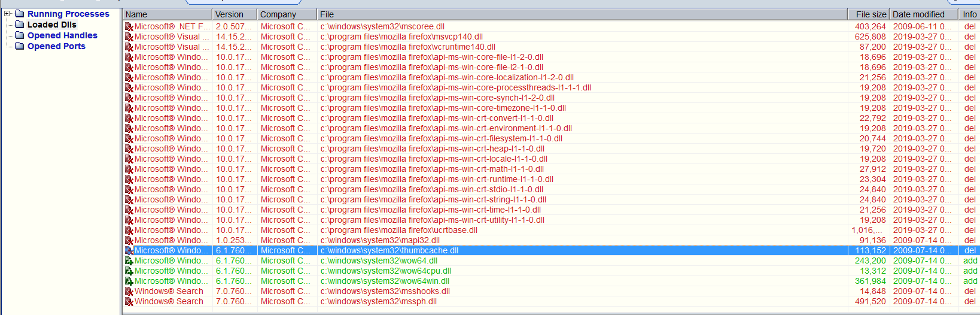Viewport: 980px width, 315px height.
Task: Select the firefox\msvcp140.dll file path
Action: 401,37
